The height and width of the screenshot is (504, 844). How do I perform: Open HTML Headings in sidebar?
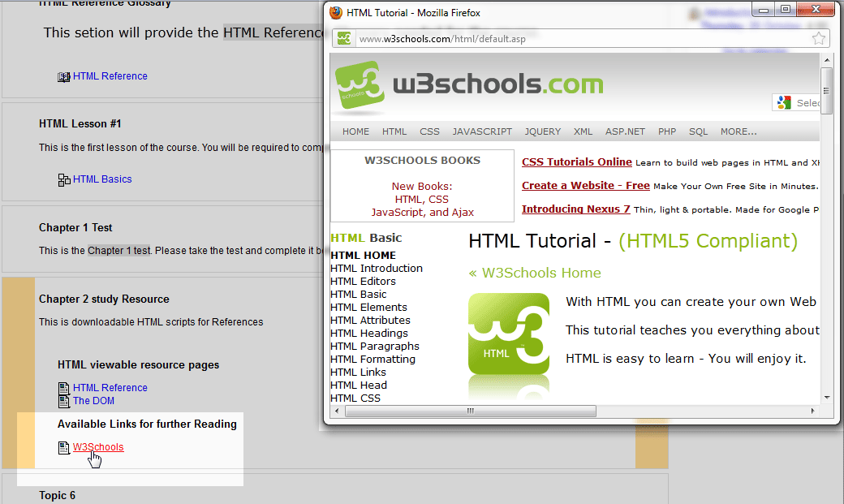tap(369, 334)
